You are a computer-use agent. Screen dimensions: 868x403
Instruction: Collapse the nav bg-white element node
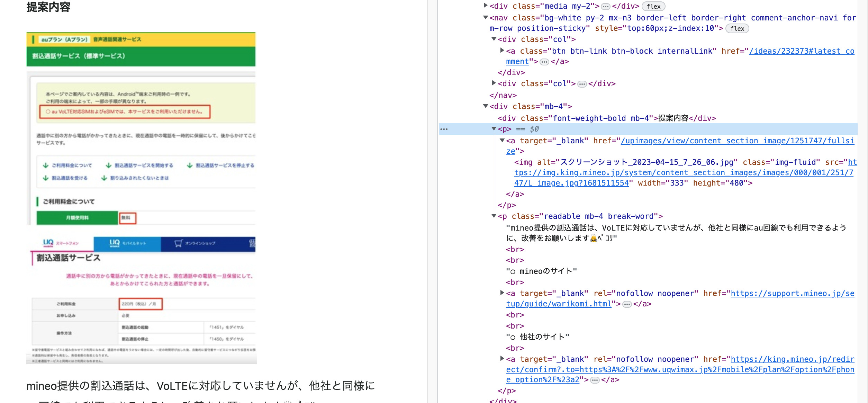486,17
